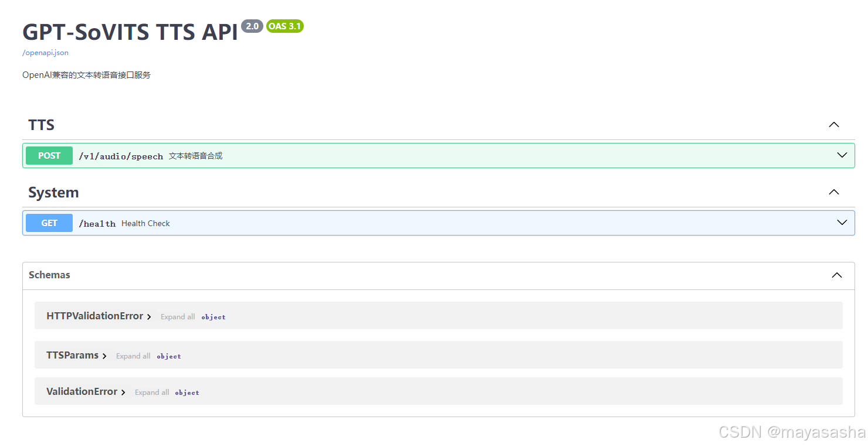868x447 pixels.
Task: Click the Schemas heading text
Action: click(x=49, y=275)
